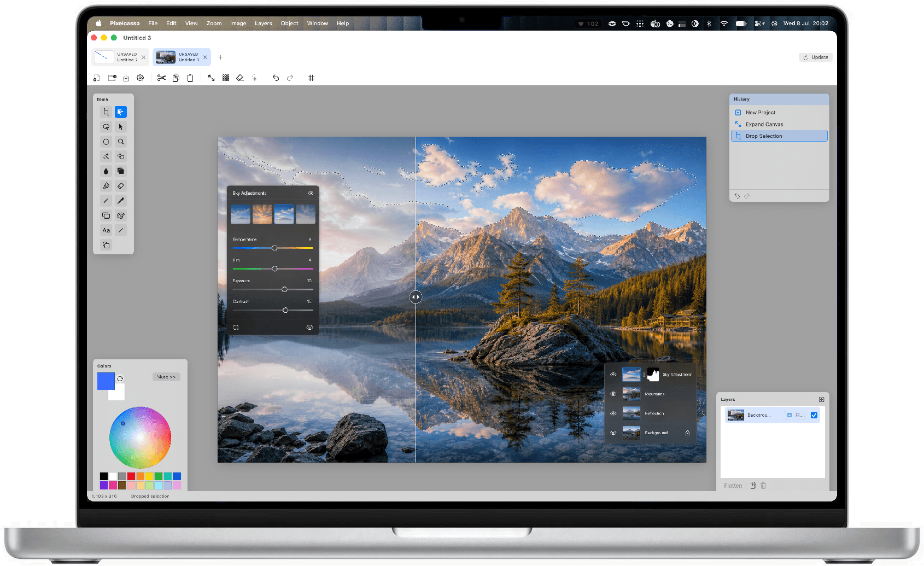Select the black arrow pointer tool
This screenshot has height=566, width=924.
coord(121,127)
